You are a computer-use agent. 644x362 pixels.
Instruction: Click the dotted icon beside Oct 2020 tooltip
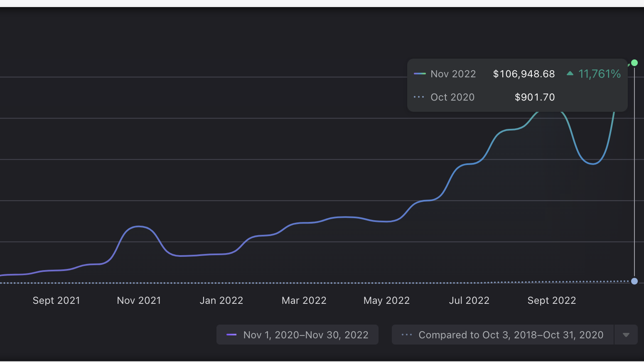419,97
